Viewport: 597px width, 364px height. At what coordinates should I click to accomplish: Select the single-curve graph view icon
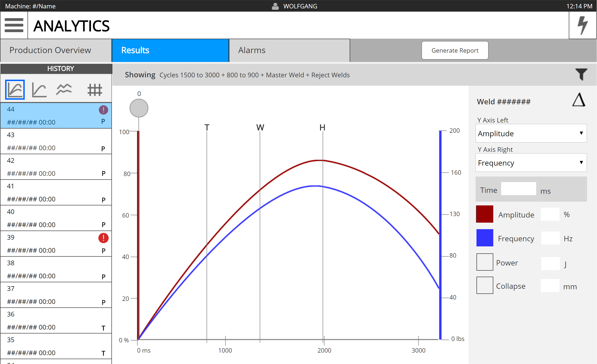pyautogui.click(x=38, y=89)
